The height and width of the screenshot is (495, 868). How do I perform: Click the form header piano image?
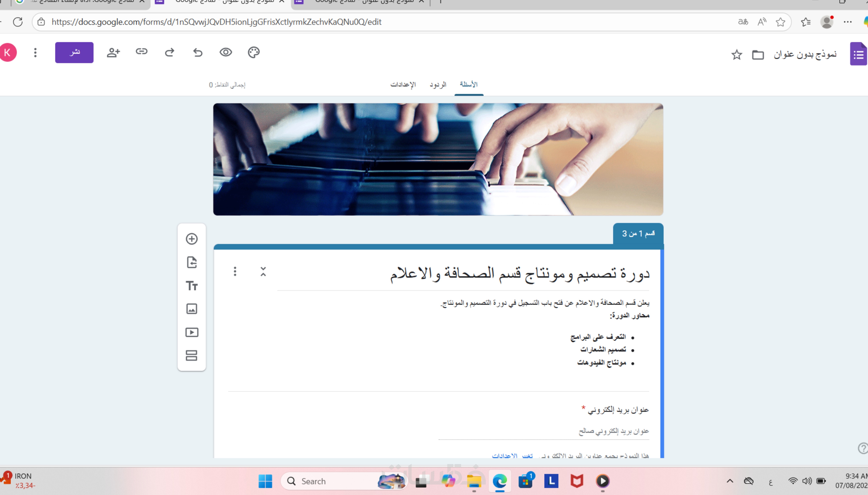pyautogui.click(x=438, y=159)
